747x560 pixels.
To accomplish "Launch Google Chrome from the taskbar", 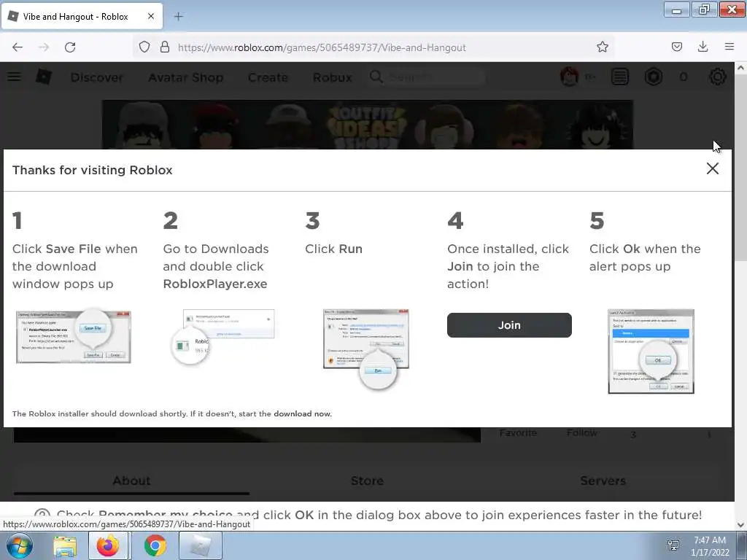I will (155, 545).
